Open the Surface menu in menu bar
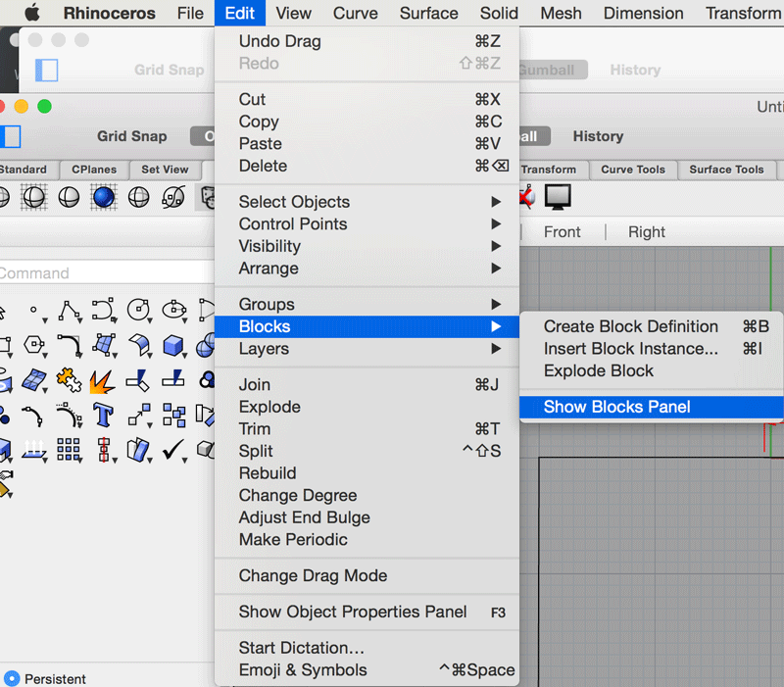 (x=428, y=13)
